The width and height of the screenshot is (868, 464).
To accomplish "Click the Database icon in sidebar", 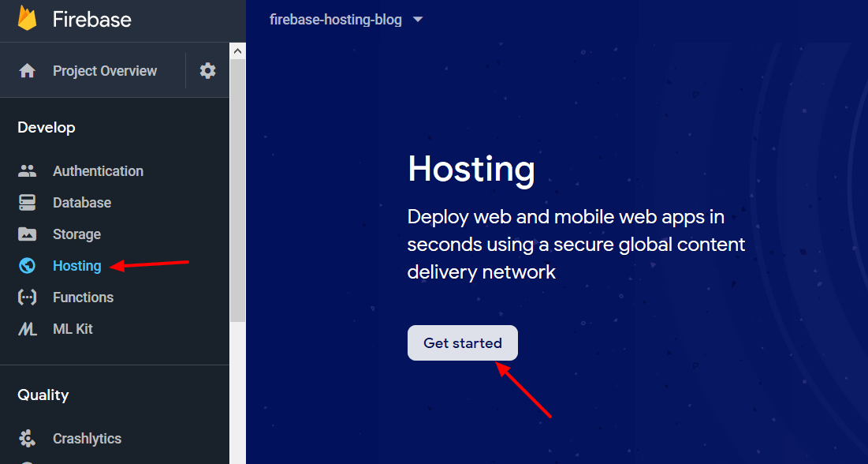I will (x=27, y=202).
